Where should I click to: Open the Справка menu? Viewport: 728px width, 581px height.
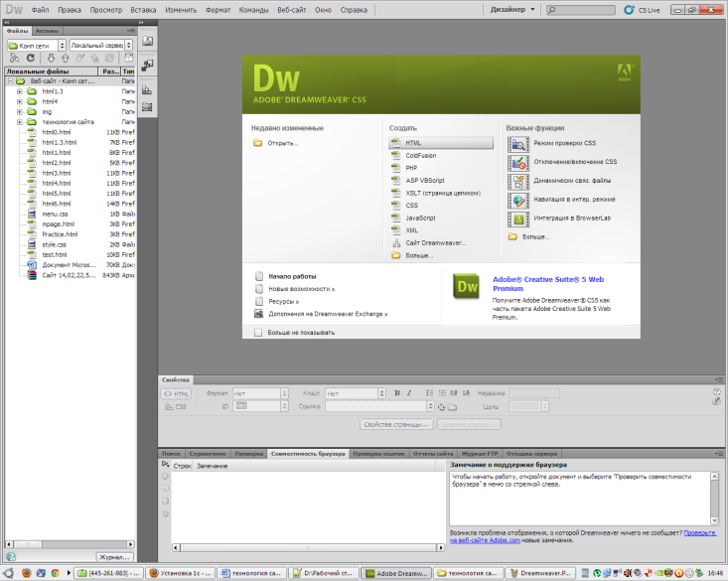(x=354, y=10)
